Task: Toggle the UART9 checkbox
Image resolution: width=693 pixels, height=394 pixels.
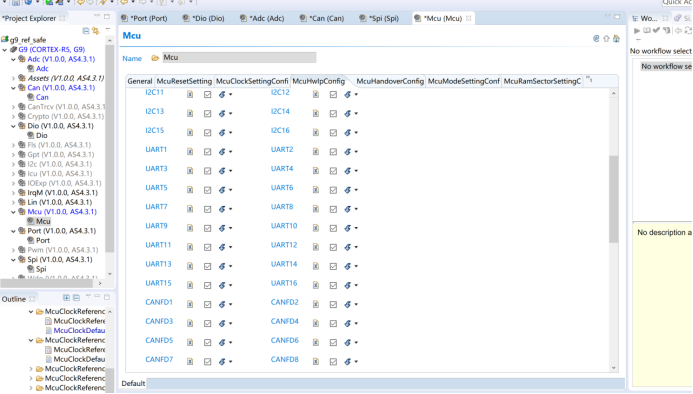Action: [207, 228]
